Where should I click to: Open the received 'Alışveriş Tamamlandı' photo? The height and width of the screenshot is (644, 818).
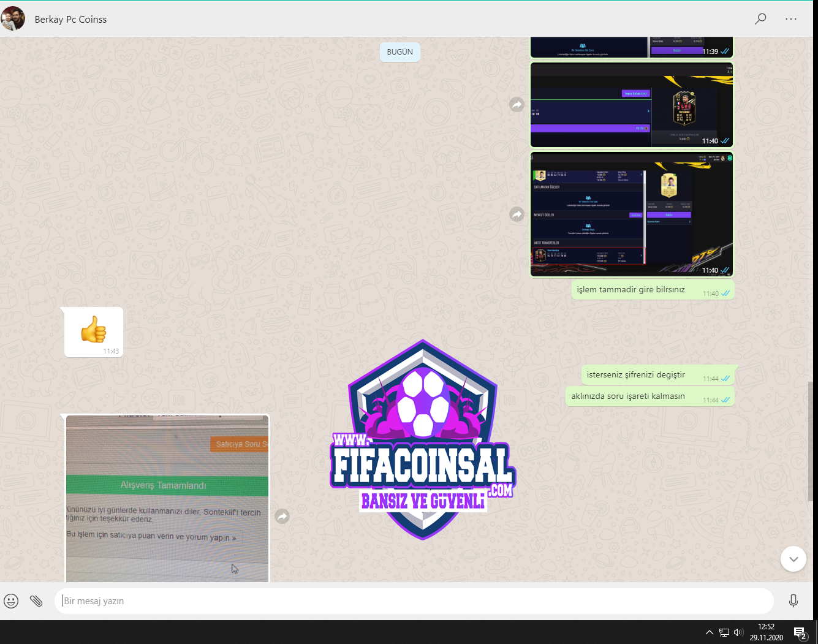click(167, 499)
